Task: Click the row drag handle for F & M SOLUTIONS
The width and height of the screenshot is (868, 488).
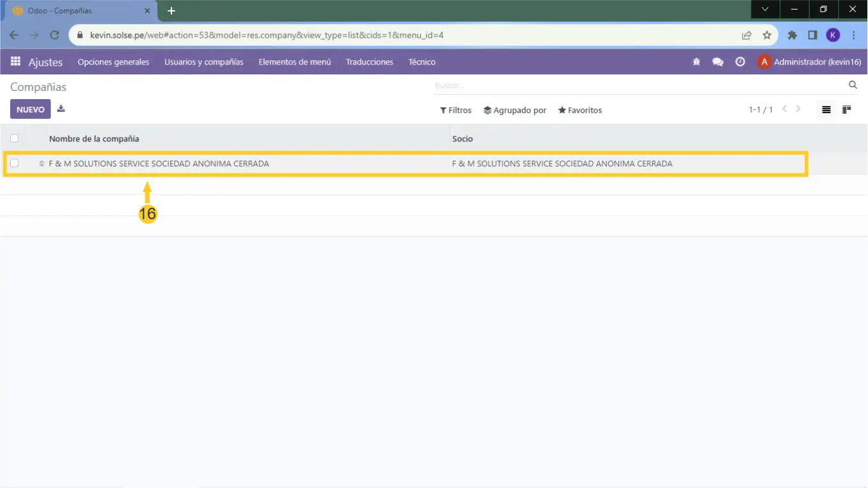Action: pyautogui.click(x=42, y=164)
